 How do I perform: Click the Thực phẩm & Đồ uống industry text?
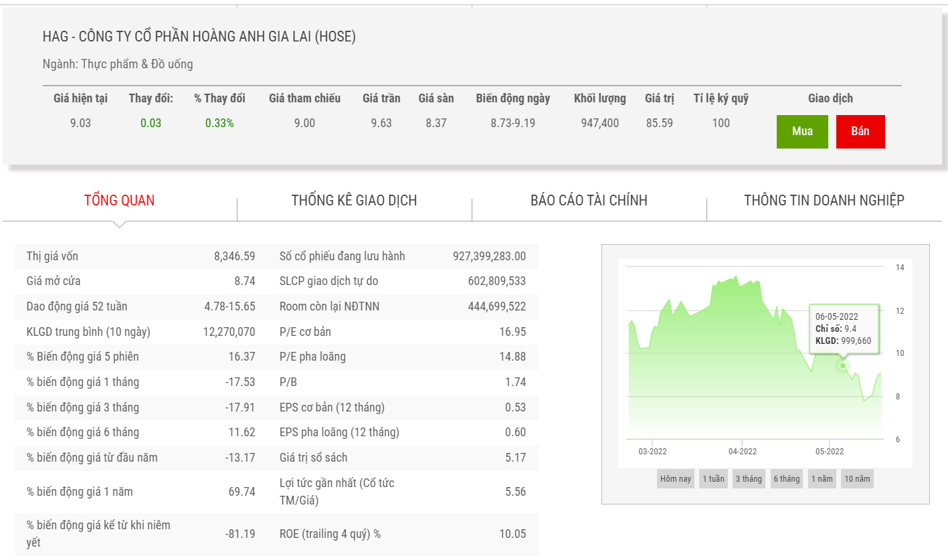tap(137, 64)
